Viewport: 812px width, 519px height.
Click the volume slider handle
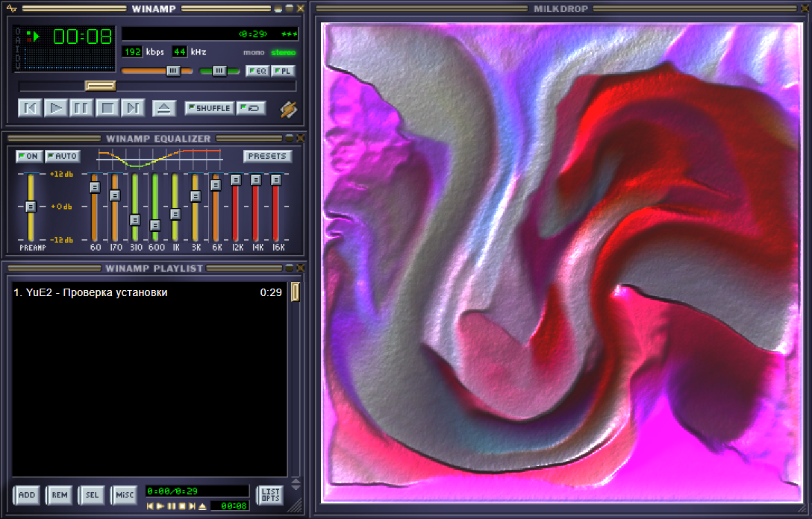coord(173,71)
